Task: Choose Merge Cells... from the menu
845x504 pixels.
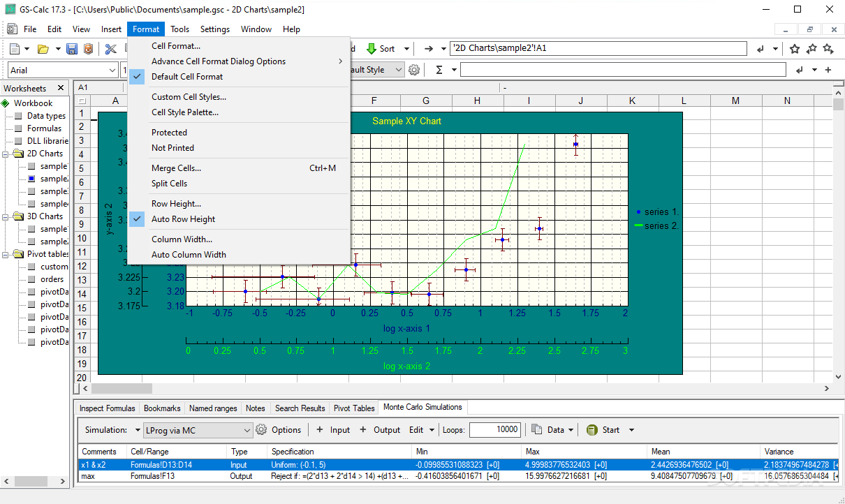Action: click(238, 168)
